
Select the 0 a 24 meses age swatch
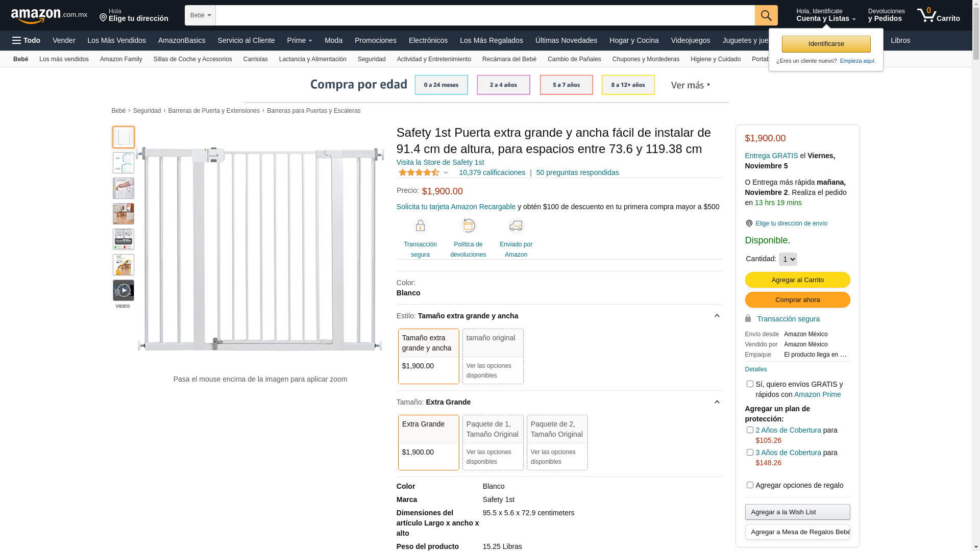[441, 85]
